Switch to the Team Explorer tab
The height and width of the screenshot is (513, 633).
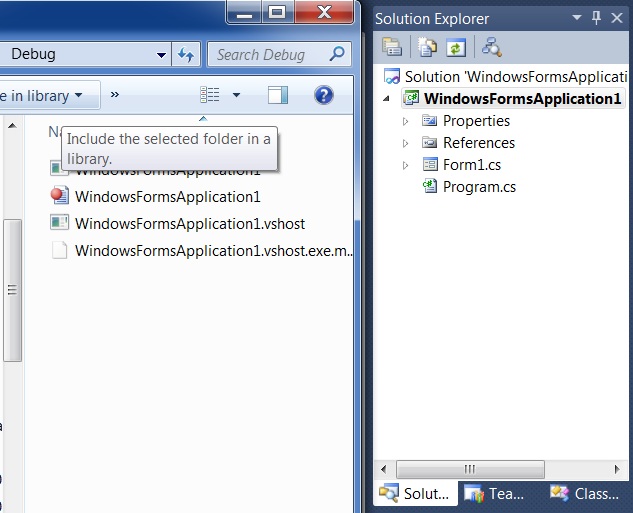[494, 493]
